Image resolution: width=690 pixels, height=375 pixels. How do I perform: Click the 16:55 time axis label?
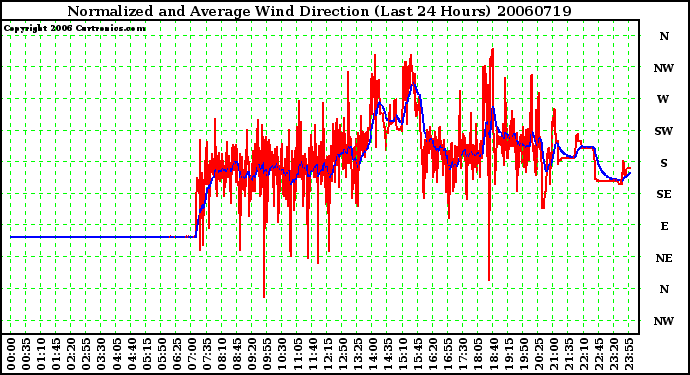[448, 354]
